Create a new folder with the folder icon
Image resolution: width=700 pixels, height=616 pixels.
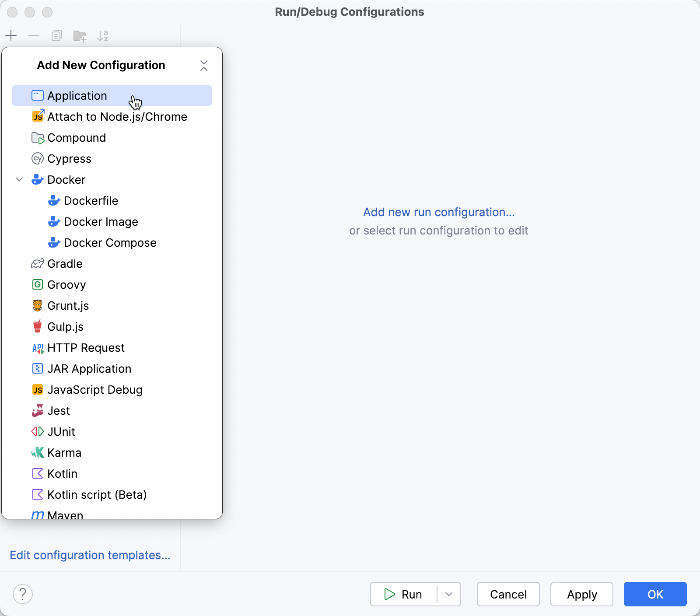point(80,36)
